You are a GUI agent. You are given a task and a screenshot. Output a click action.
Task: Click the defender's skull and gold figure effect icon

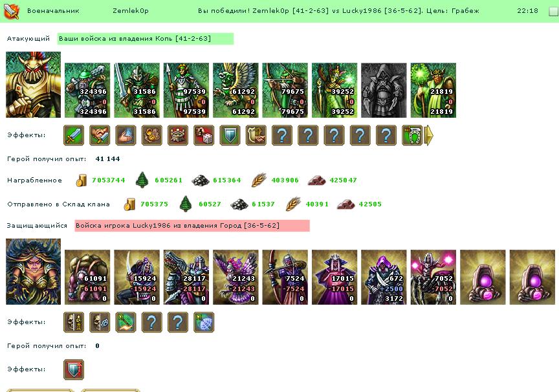click(x=74, y=322)
